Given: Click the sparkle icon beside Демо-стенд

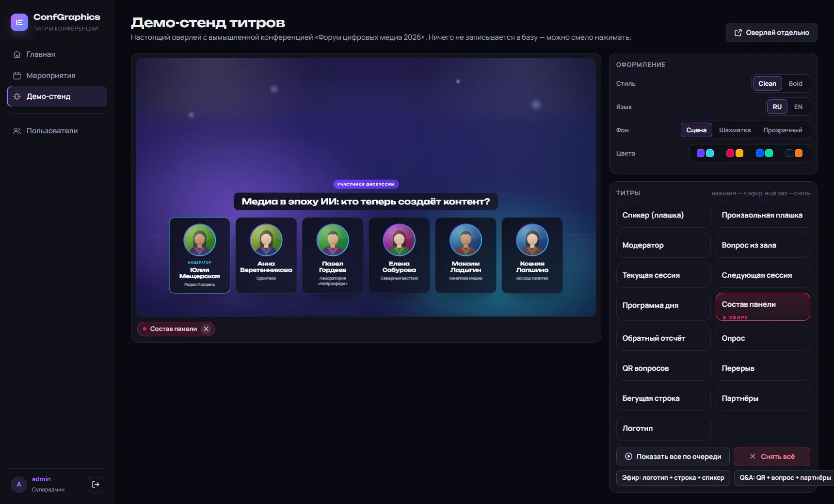Looking at the screenshot, I should point(17,96).
